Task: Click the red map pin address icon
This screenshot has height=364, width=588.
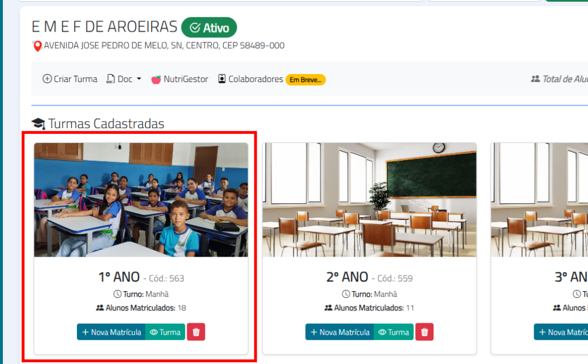Action: (38, 46)
